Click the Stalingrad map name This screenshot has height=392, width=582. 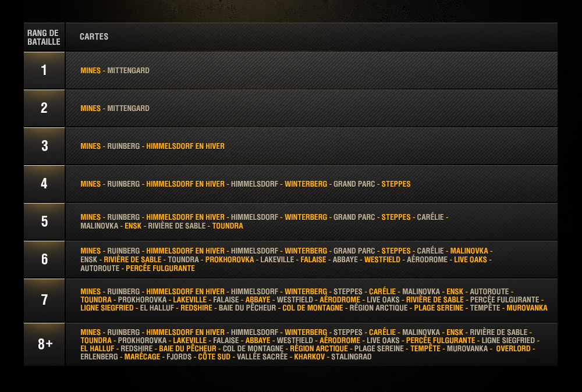point(351,357)
